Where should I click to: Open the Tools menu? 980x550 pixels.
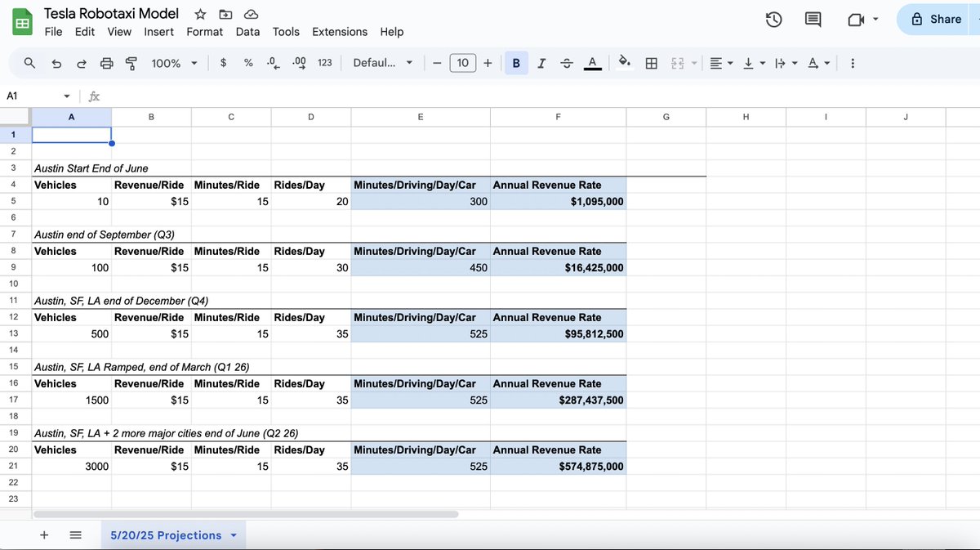pos(286,32)
